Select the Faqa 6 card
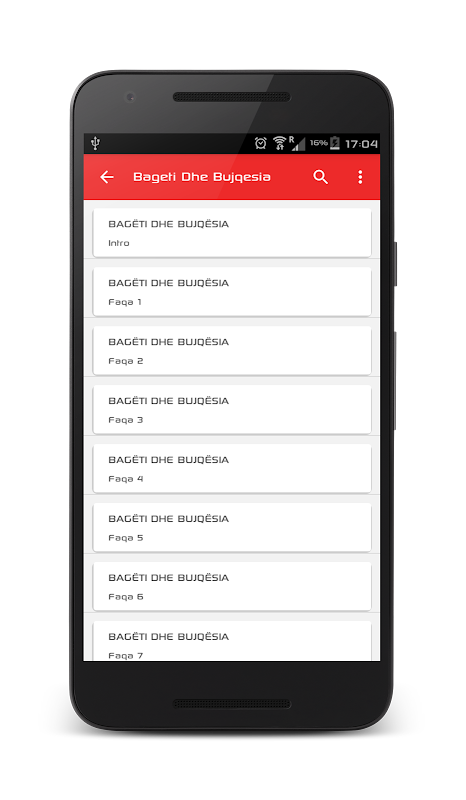 (x=232, y=586)
